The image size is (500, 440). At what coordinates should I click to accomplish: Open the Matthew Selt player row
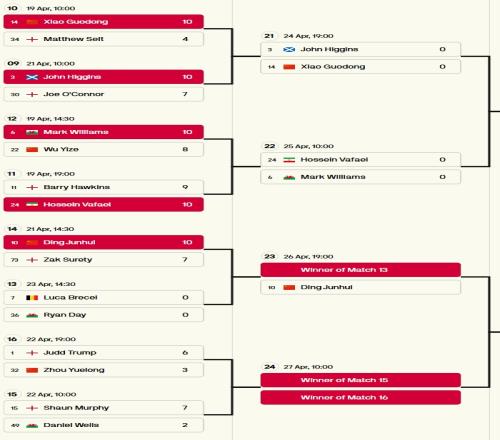click(x=104, y=39)
